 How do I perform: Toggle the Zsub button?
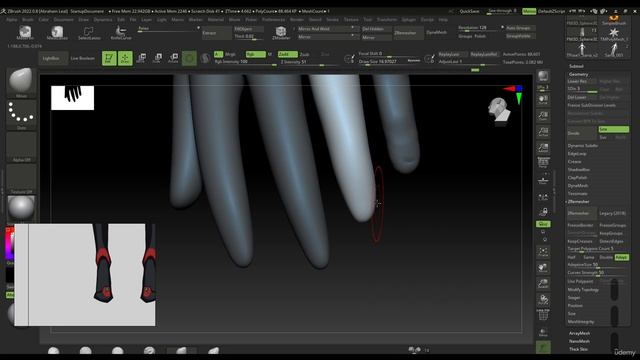click(x=304, y=54)
